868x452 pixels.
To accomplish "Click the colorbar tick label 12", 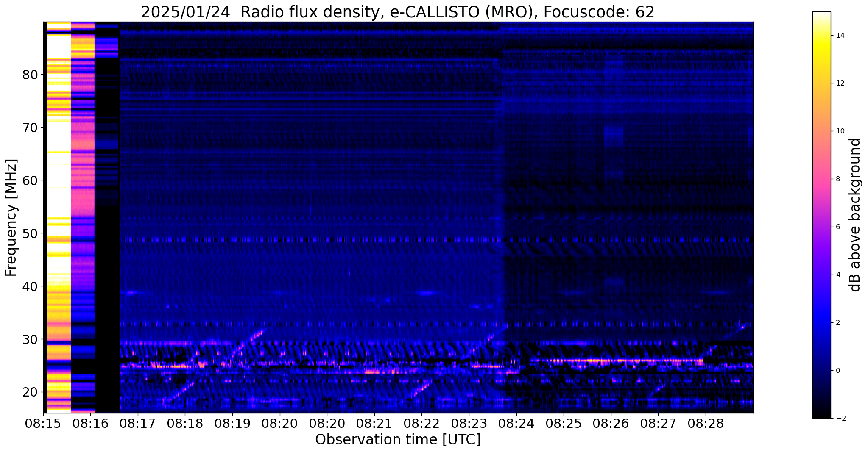I will point(840,83).
